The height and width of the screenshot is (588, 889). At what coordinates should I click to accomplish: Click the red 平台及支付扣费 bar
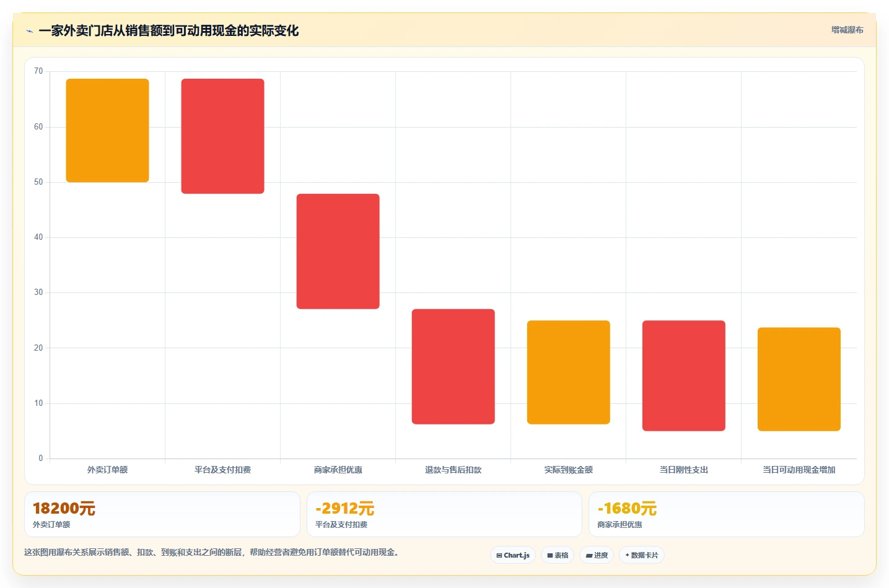(223, 136)
